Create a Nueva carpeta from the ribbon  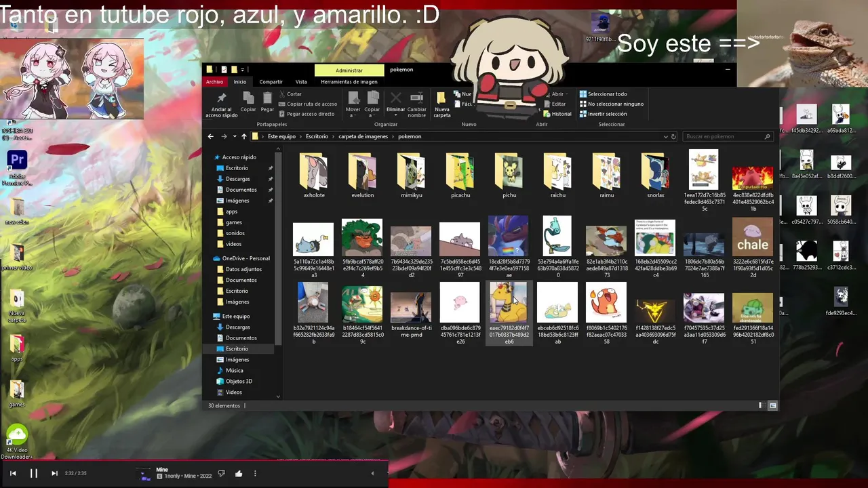point(441,103)
